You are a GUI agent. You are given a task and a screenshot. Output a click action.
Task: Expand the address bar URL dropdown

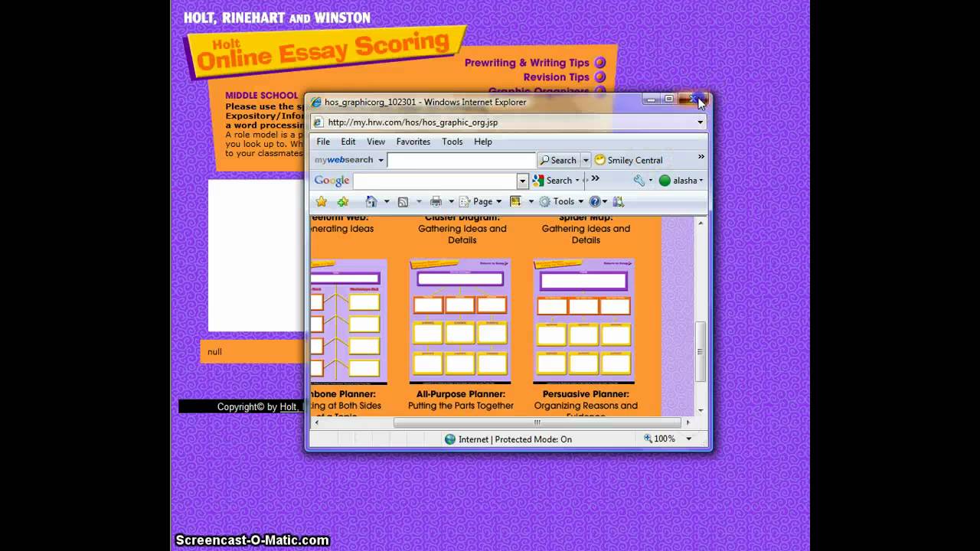pos(700,122)
